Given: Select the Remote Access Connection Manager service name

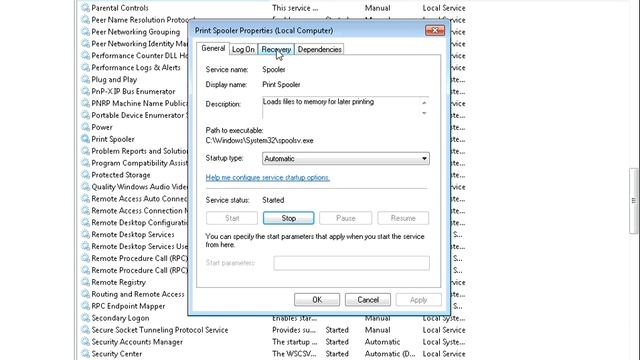Looking at the screenshot, I should (140, 211).
